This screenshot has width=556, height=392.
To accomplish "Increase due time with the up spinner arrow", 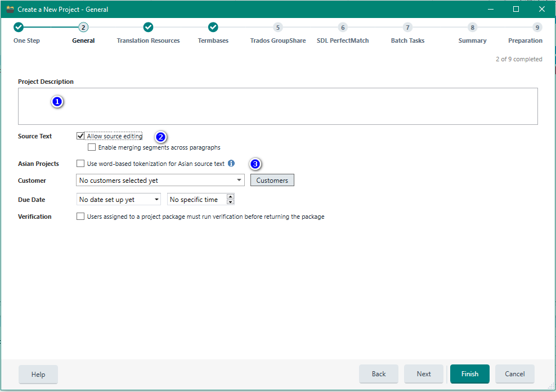I will pos(230,197).
